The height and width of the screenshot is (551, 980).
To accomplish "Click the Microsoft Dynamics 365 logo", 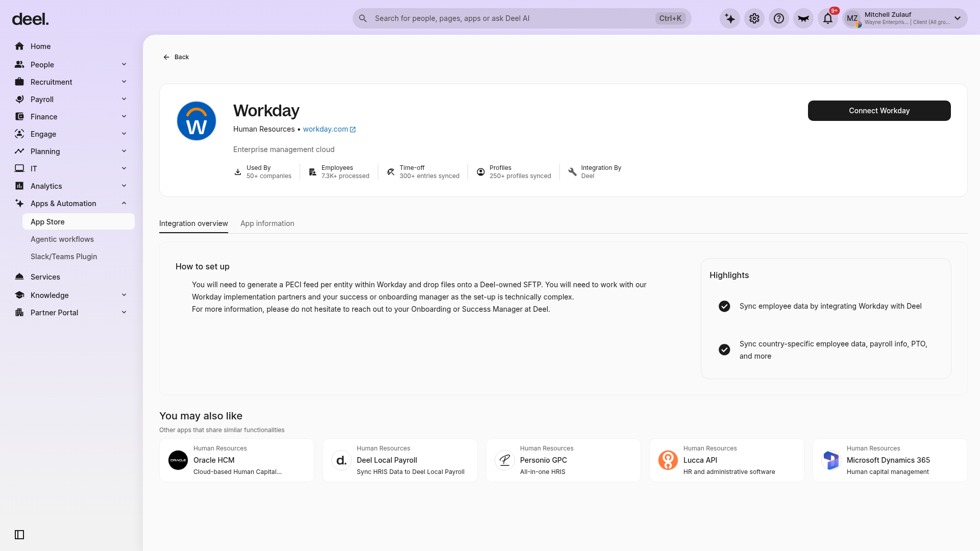I will click(831, 460).
